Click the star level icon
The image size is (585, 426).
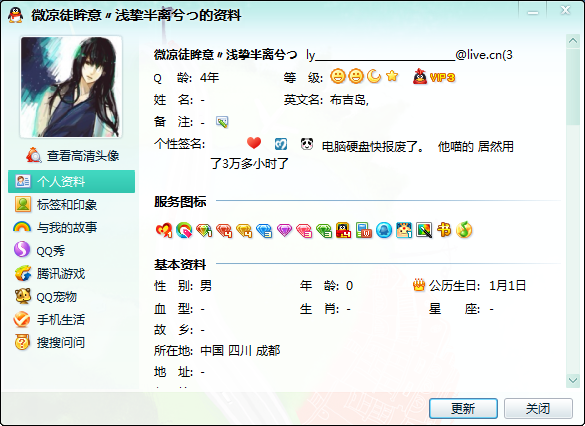(x=392, y=76)
